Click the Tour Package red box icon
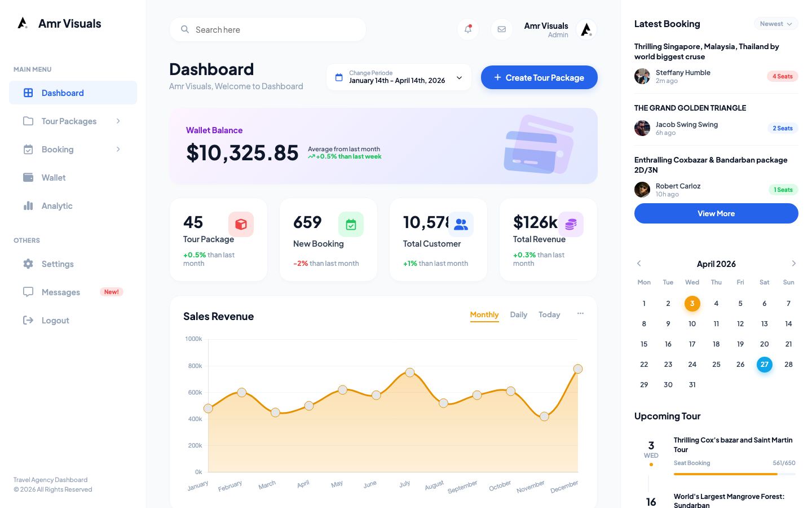Image resolution: width=812 pixels, height=508 pixels. (241, 224)
